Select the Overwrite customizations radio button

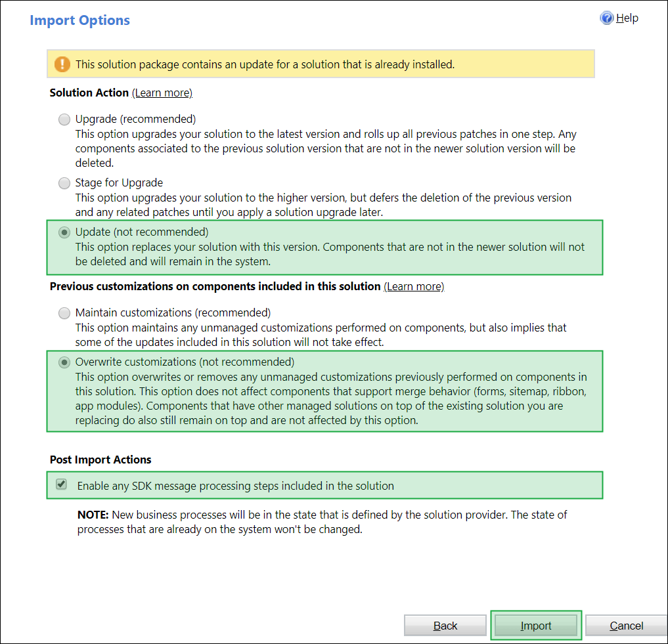pos(64,362)
